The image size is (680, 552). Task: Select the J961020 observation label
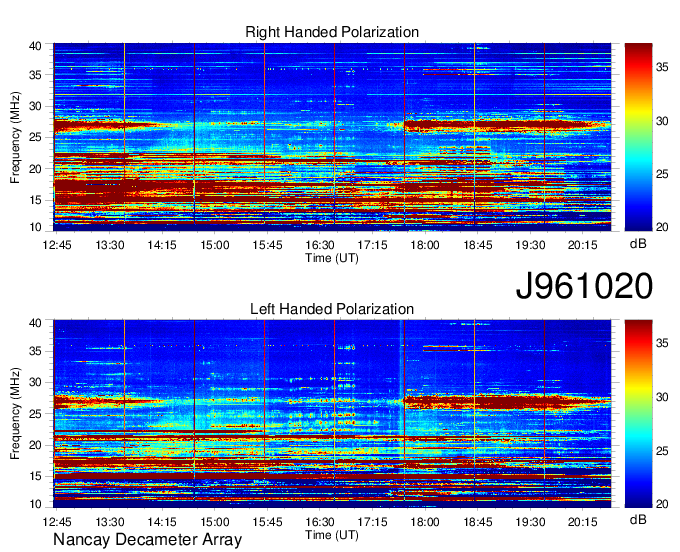pos(584,286)
